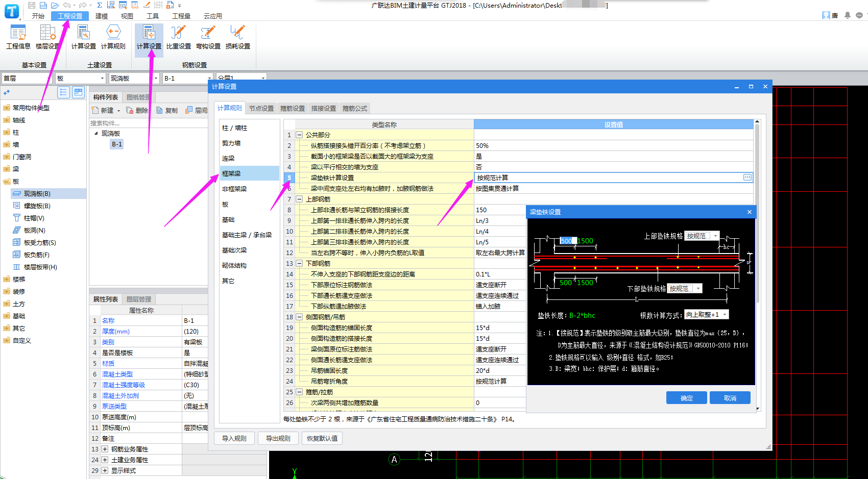Select 剪力墙 in category list
The height and width of the screenshot is (479, 868).
click(x=250, y=143)
